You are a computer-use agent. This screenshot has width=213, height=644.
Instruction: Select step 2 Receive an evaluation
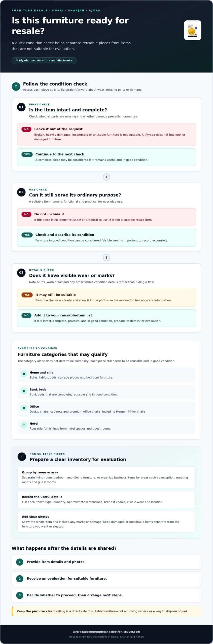pyautogui.click(x=106, y=579)
